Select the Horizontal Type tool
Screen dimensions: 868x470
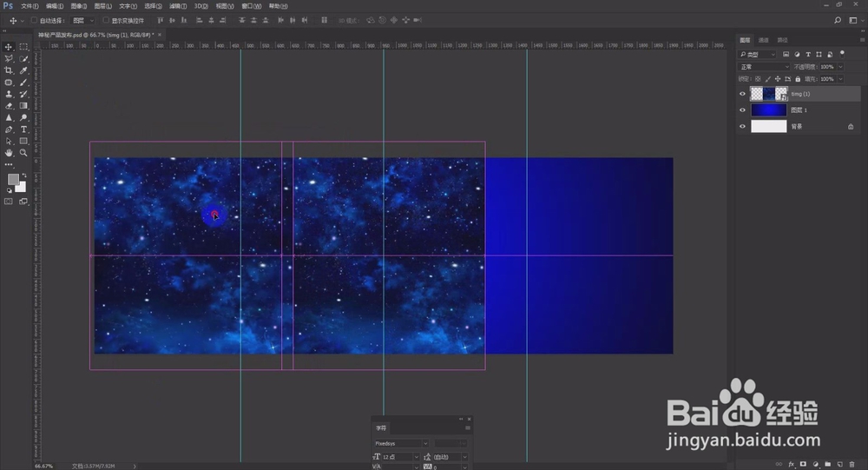(23, 129)
